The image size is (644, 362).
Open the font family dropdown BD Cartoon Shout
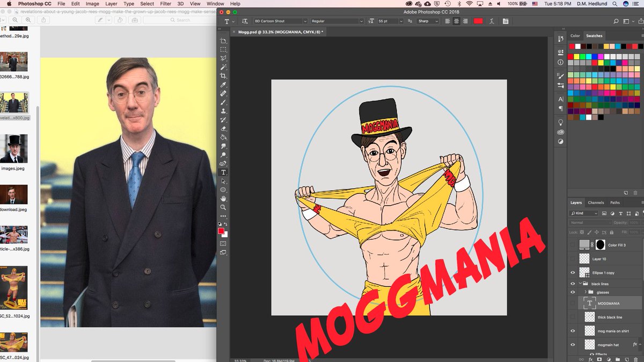coord(281,21)
